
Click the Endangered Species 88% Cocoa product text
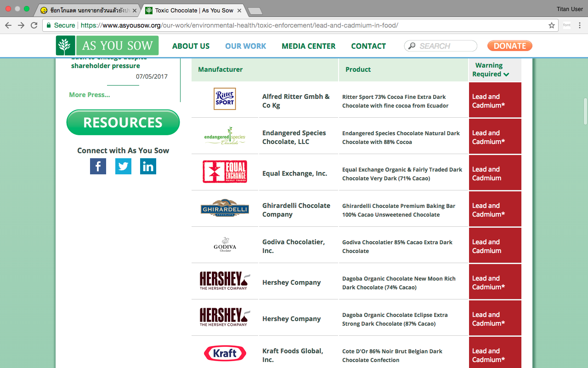pyautogui.click(x=401, y=138)
